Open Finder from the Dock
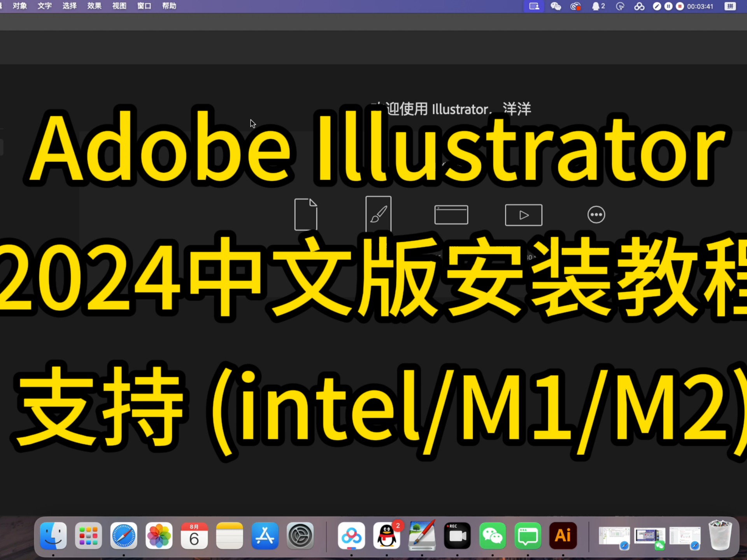Image resolution: width=747 pixels, height=560 pixels. tap(53, 535)
